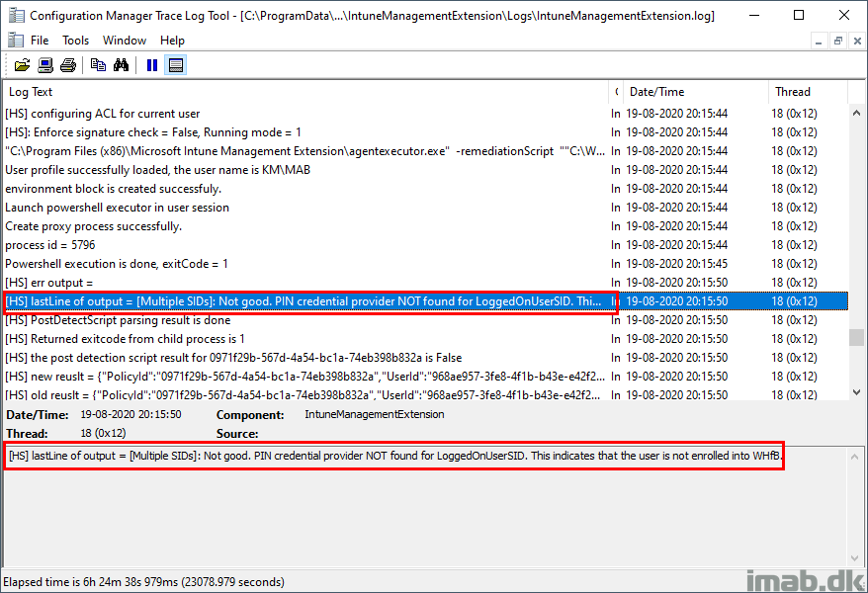Click the Print toolbar icon
The height and width of the screenshot is (593, 868).
[68, 65]
